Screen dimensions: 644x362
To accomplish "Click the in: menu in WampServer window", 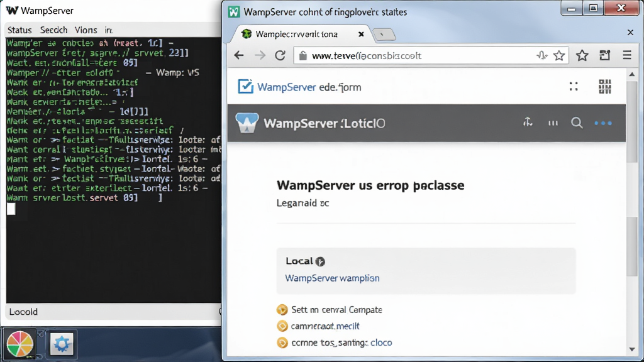I will [x=108, y=30].
